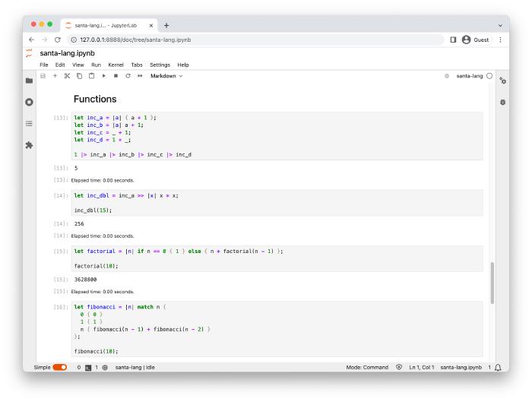Copy the selected cell

tap(79, 76)
